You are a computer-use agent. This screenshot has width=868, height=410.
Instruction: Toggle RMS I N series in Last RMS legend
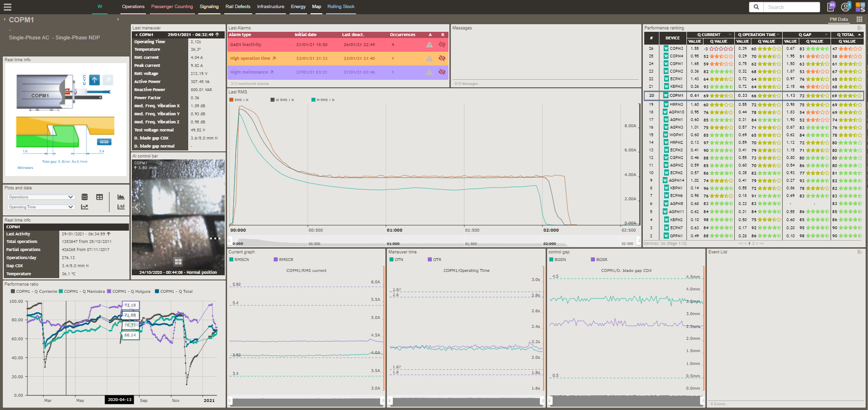coord(239,100)
